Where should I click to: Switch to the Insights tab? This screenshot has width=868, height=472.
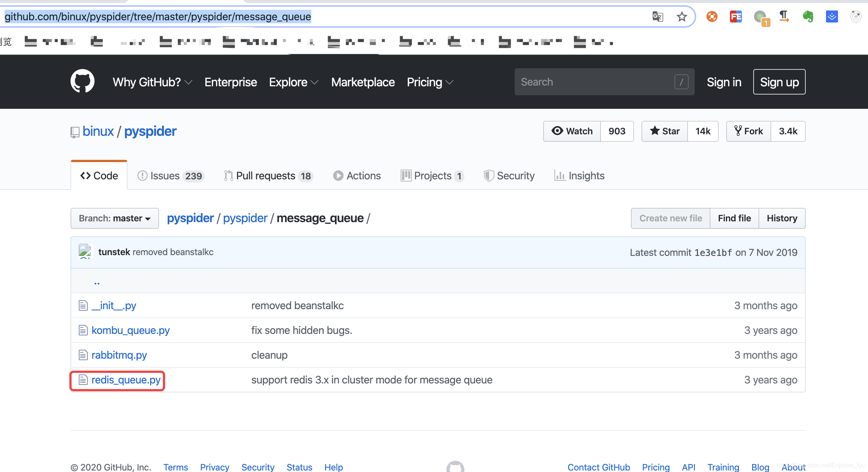(x=580, y=176)
